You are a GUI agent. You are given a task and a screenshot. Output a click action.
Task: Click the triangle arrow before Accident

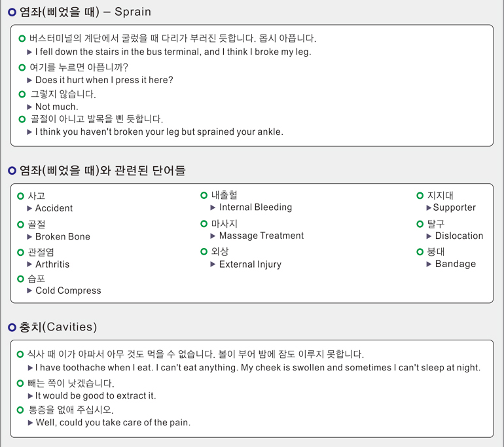coord(29,209)
